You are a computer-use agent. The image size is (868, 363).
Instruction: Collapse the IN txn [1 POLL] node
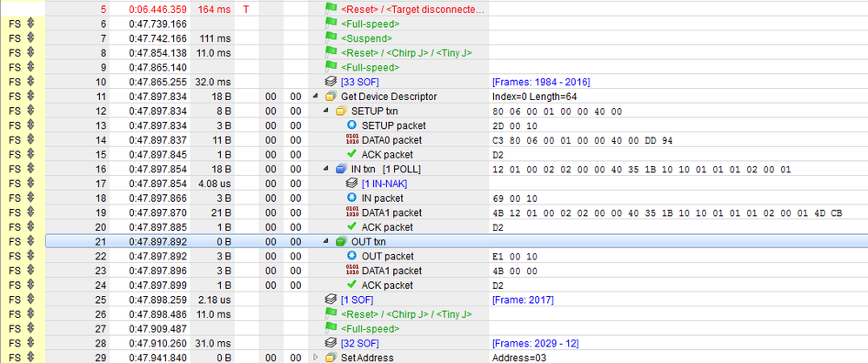327,169
